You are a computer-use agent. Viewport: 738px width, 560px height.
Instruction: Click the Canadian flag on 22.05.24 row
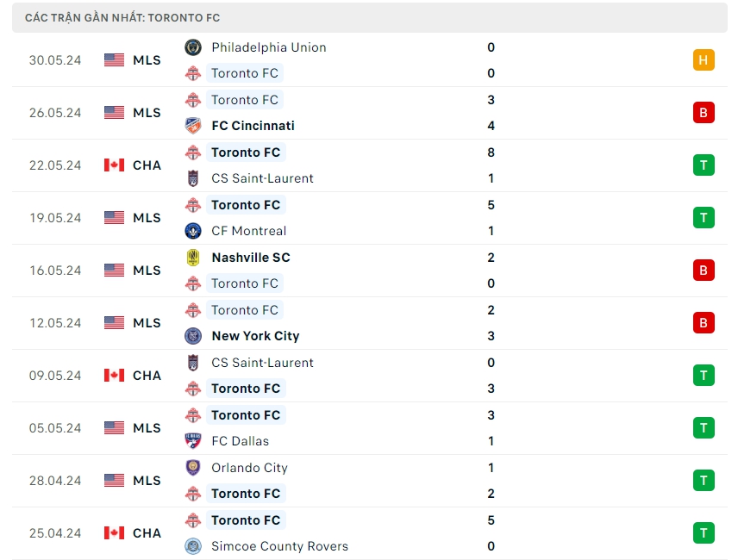(114, 165)
